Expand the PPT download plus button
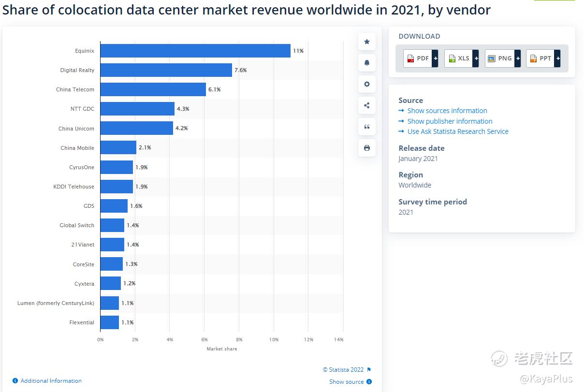This screenshot has width=584, height=392. [558, 58]
